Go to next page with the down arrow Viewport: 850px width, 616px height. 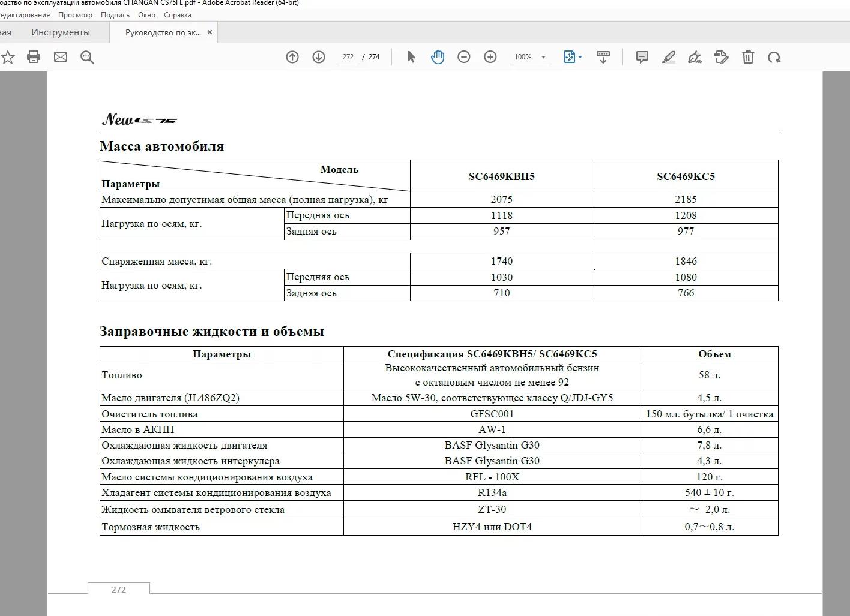click(x=319, y=57)
